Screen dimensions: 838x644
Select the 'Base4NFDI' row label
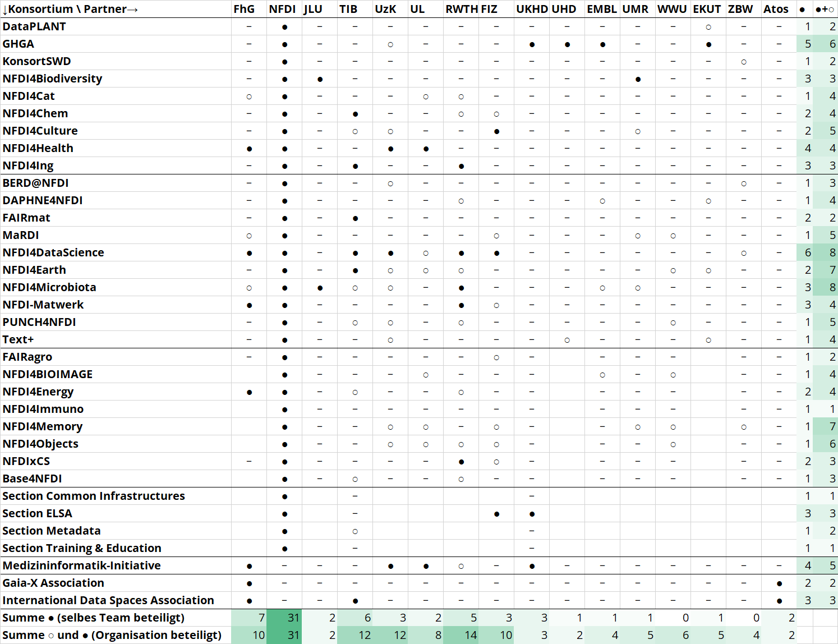33,479
